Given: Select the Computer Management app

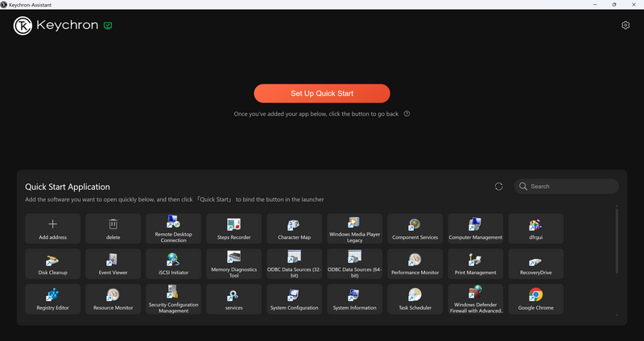Looking at the screenshot, I should pos(475,228).
